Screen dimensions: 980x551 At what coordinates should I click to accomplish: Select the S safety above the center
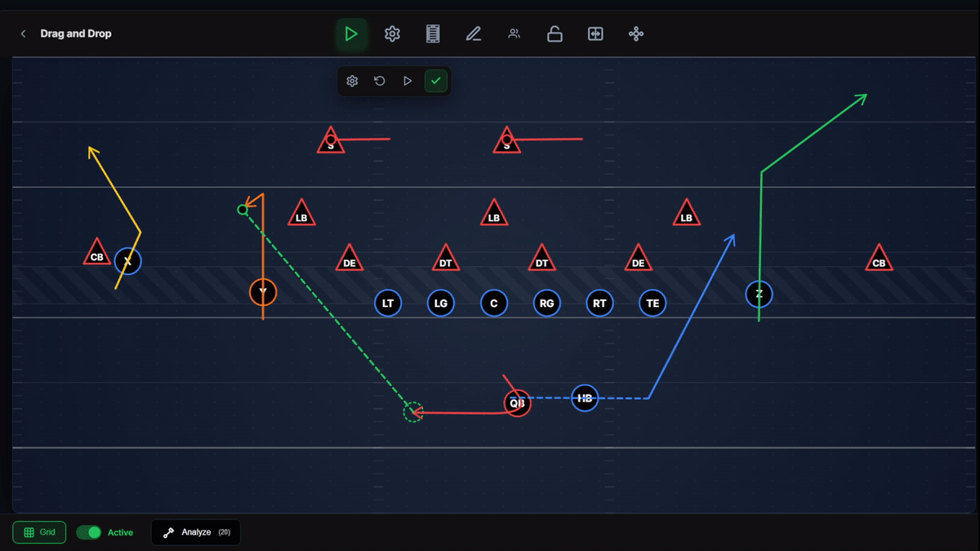click(x=507, y=142)
